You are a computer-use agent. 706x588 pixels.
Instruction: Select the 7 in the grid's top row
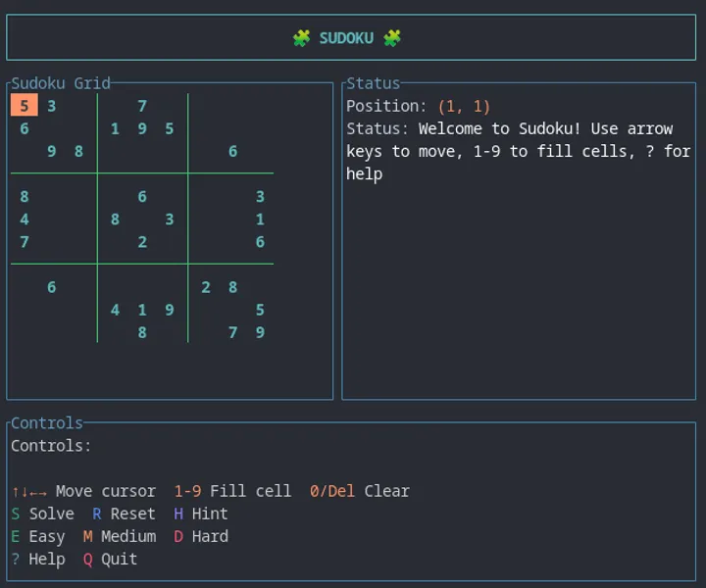tap(142, 106)
